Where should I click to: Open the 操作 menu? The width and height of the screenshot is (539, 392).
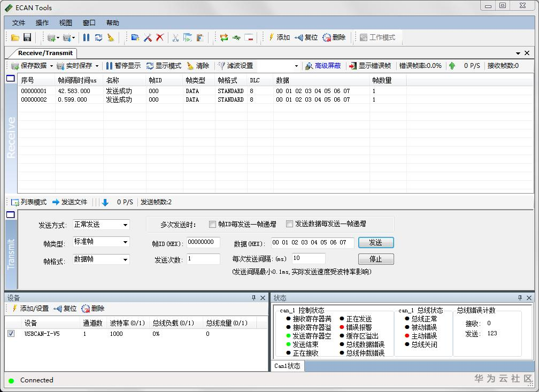(x=42, y=22)
